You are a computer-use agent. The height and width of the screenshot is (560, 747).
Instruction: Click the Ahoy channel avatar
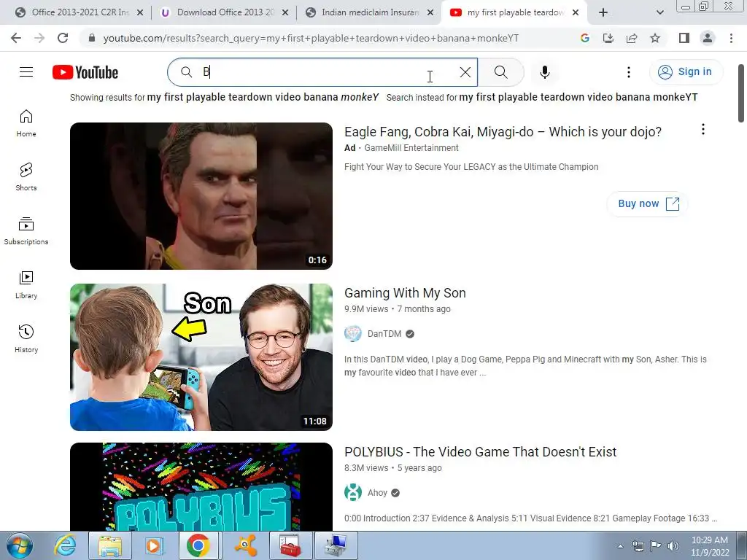pyautogui.click(x=353, y=492)
